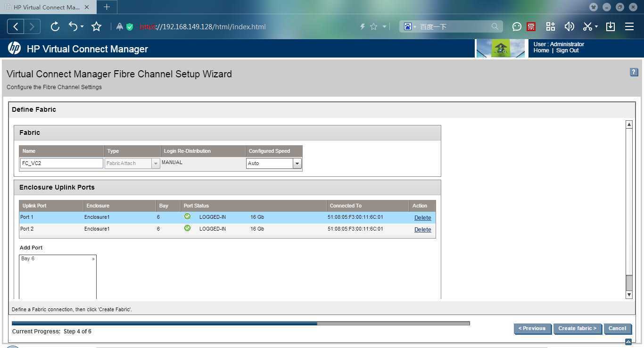Click the address bar favorite star
This screenshot has height=348, width=644.
pos(374,27)
